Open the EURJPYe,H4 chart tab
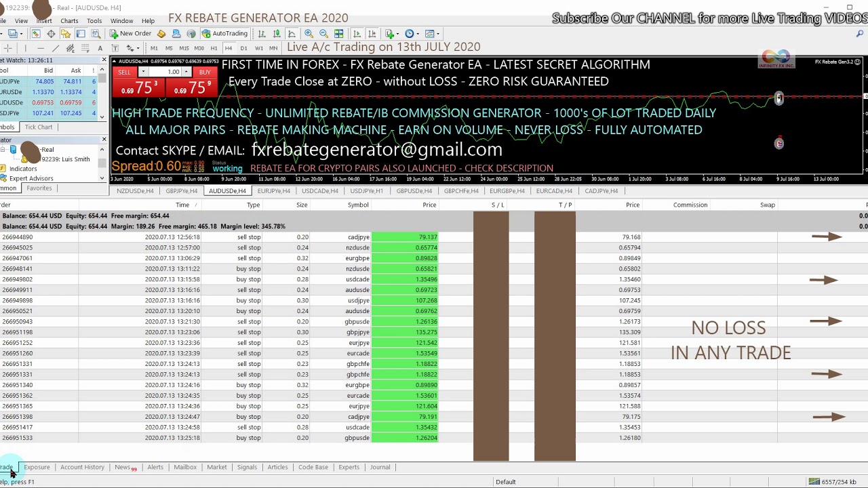 pyautogui.click(x=273, y=191)
